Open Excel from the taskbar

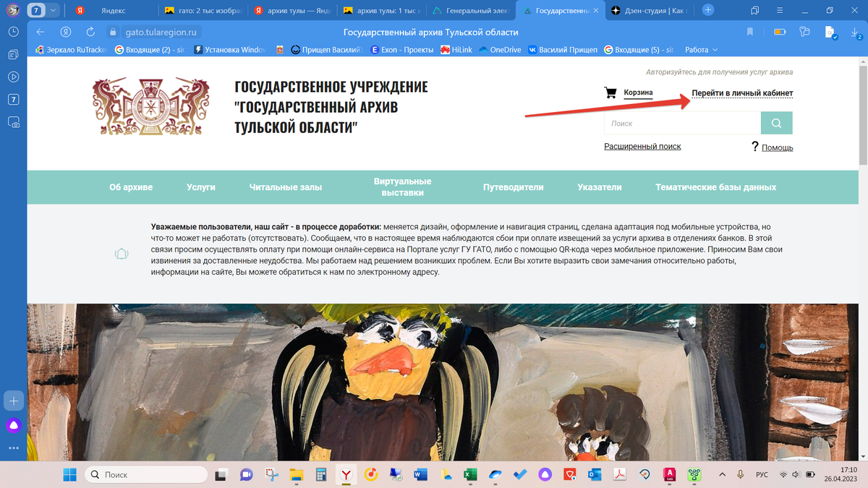click(470, 475)
